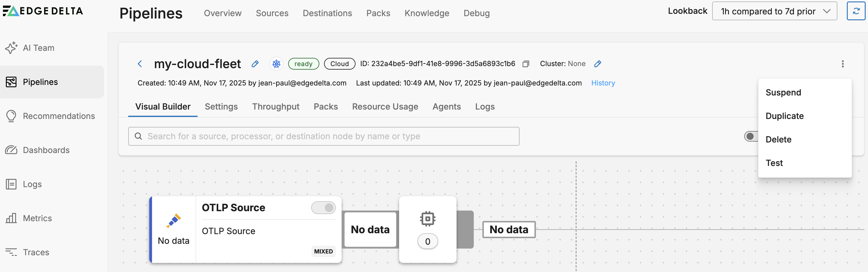
Task: Open the Resource Usage tab
Action: coord(385,107)
